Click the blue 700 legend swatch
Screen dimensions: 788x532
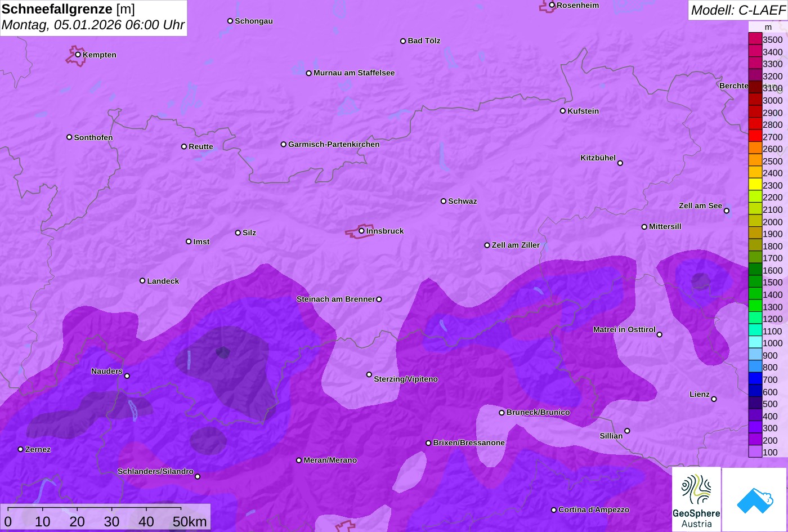755,379
